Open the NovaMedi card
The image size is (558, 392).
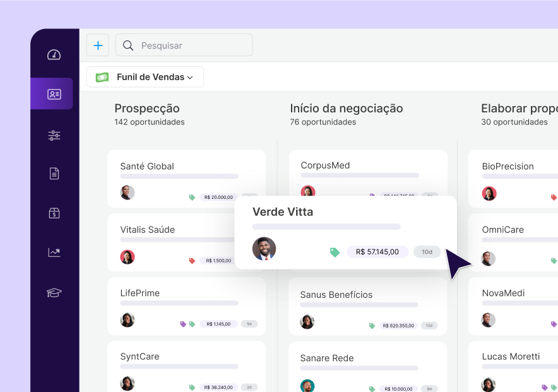click(x=513, y=306)
